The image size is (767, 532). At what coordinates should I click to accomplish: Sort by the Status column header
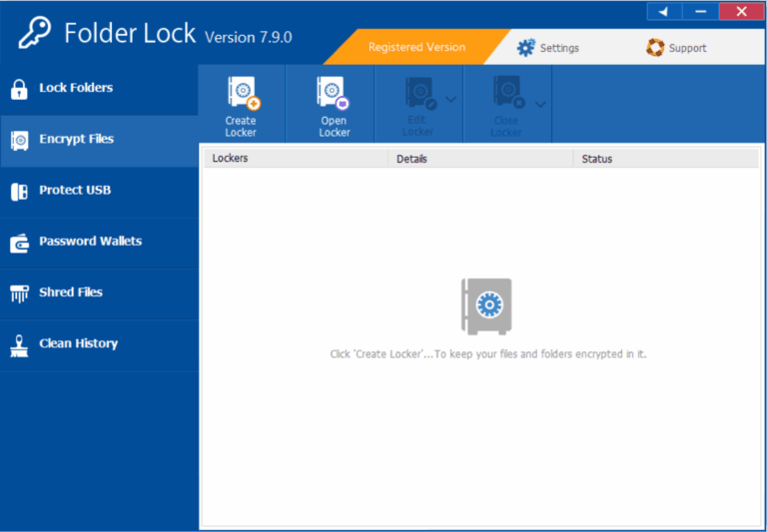coord(666,159)
